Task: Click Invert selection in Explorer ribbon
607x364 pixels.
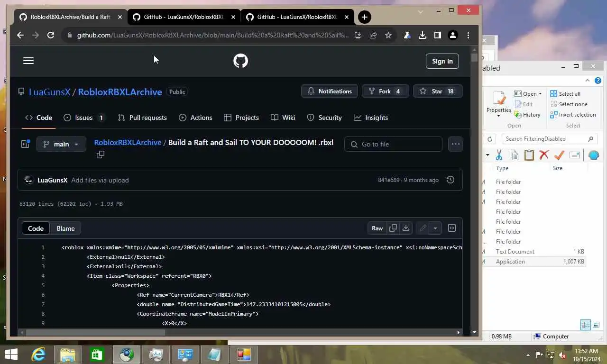Action: pyautogui.click(x=573, y=115)
